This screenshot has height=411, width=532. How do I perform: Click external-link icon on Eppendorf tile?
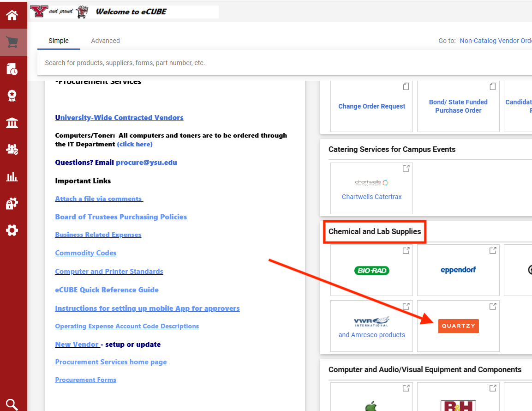pos(493,250)
